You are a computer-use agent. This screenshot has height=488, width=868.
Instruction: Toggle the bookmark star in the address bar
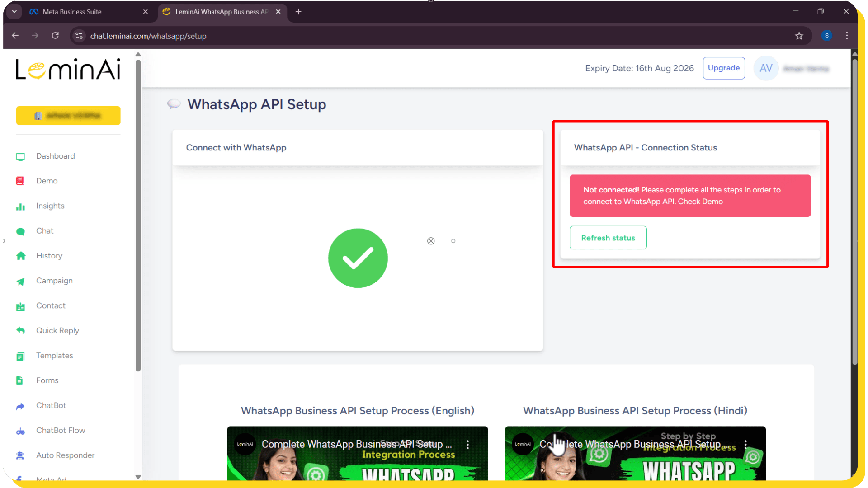pyautogui.click(x=799, y=36)
